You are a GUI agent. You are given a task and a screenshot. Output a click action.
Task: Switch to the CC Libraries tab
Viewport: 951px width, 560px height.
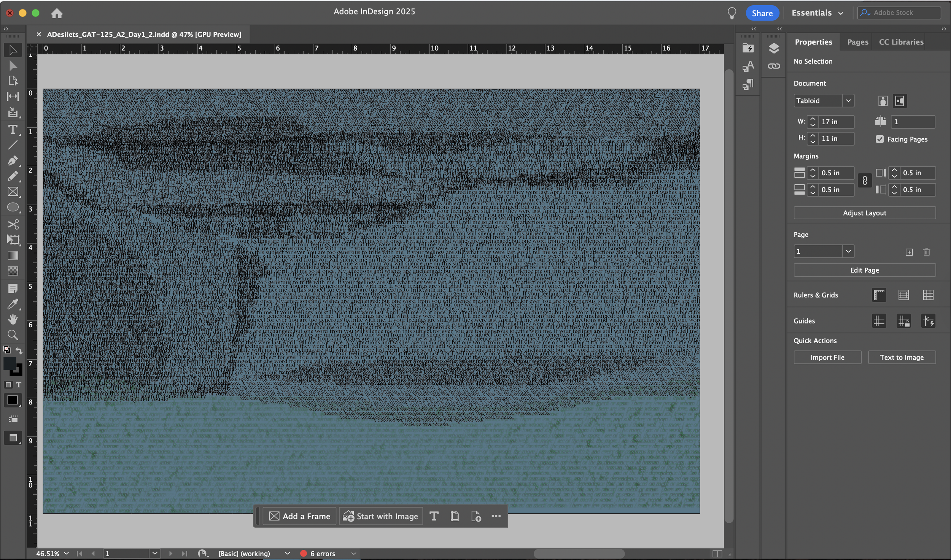(901, 42)
